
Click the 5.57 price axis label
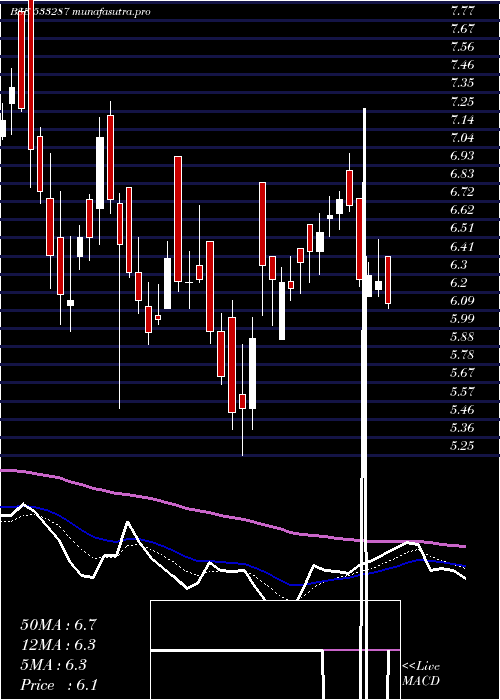coord(462,392)
